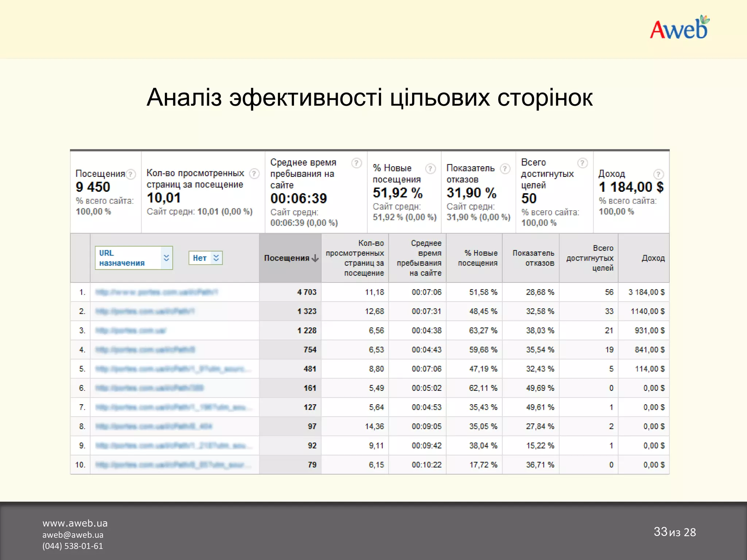Viewport: 747px width, 560px height.
Task: Open the URL назначения dimension dropdown
Action: [x=134, y=258]
